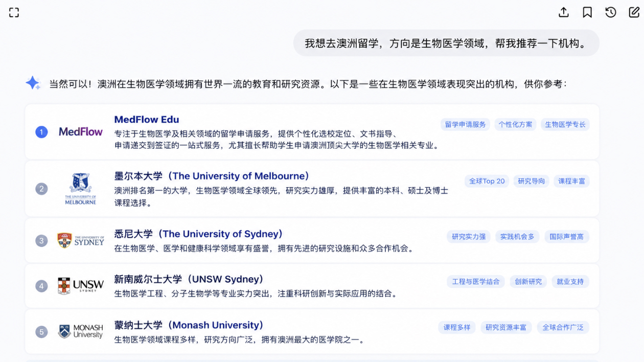Click rank number 3 badge
Viewport: 644px width, 362px height.
click(41, 240)
